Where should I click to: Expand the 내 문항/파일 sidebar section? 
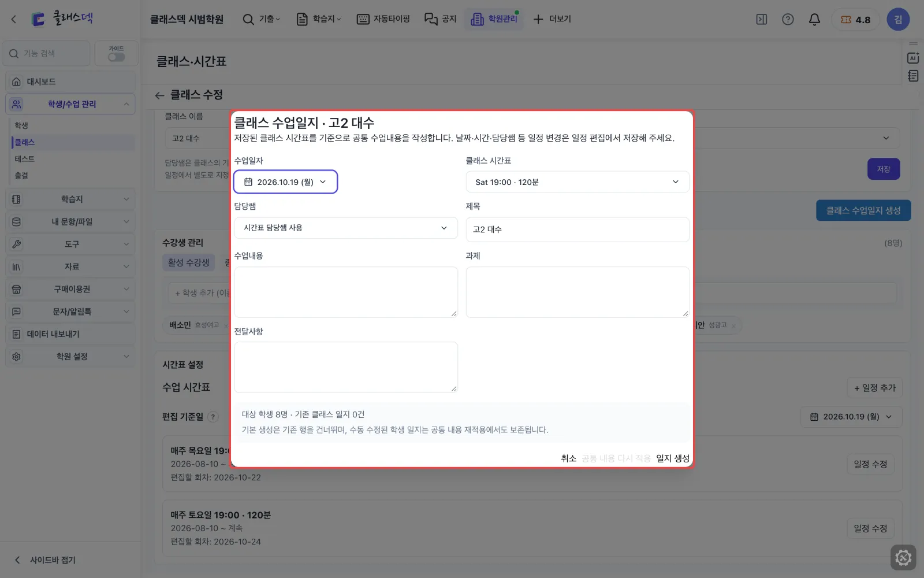pos(70,221)
